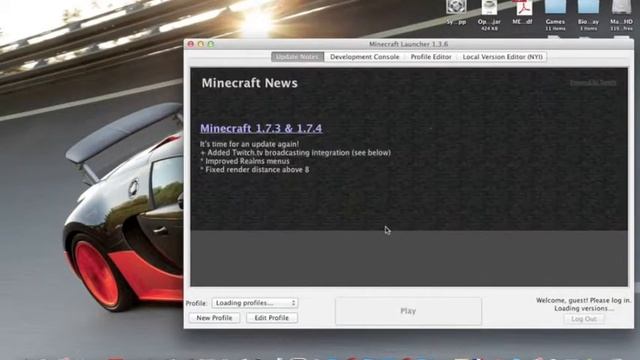Click the Edit Profile button
Screen dimensions: 640x360
271,318
